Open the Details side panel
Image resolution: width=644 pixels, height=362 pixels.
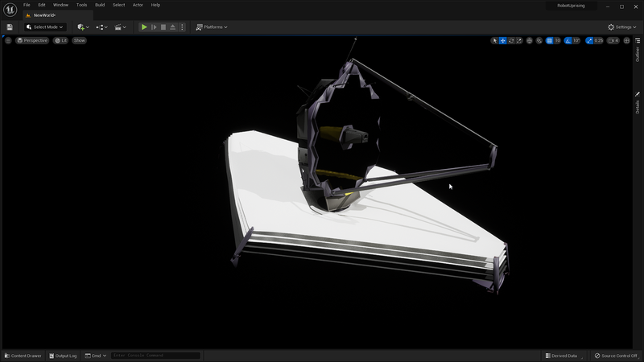(638, 103)
